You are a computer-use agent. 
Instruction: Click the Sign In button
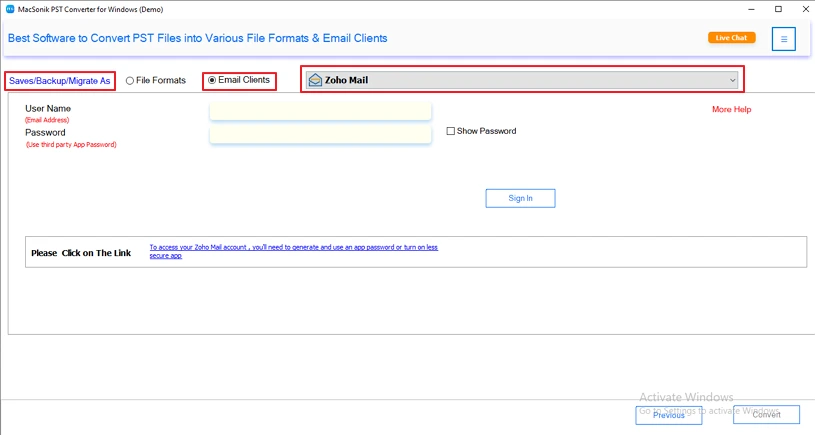click(x=520, y=198)
